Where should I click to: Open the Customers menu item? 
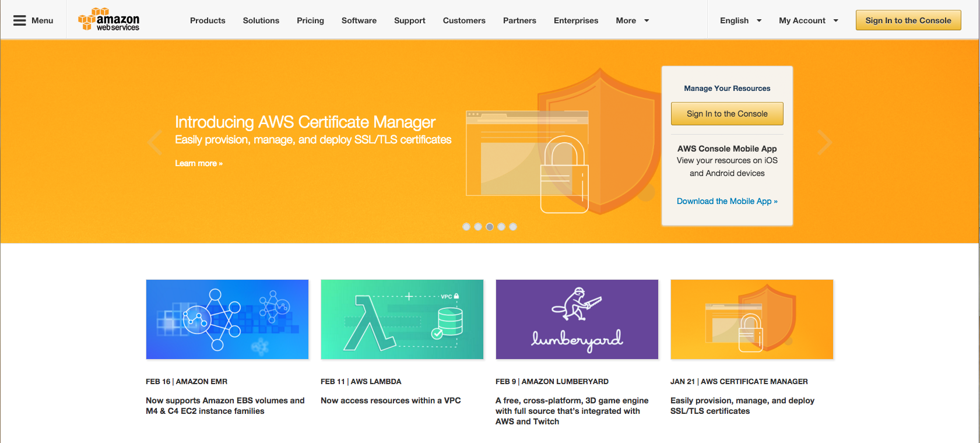[x=464, y=20]
